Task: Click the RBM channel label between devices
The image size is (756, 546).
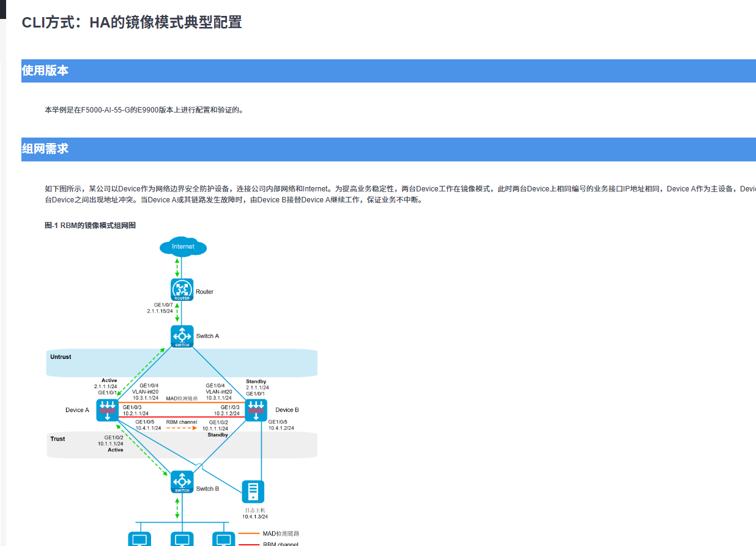Action: pos(182,422)
